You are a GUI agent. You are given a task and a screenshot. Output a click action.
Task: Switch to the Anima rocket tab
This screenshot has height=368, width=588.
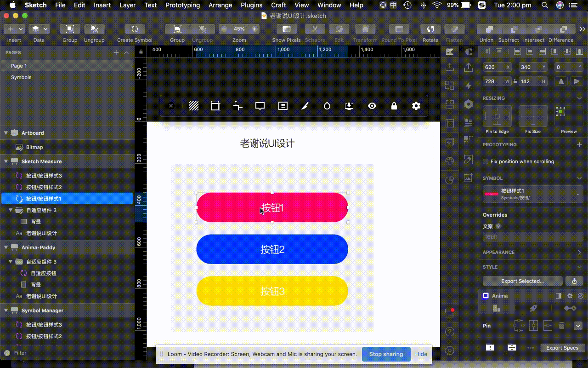pos(533,308)
